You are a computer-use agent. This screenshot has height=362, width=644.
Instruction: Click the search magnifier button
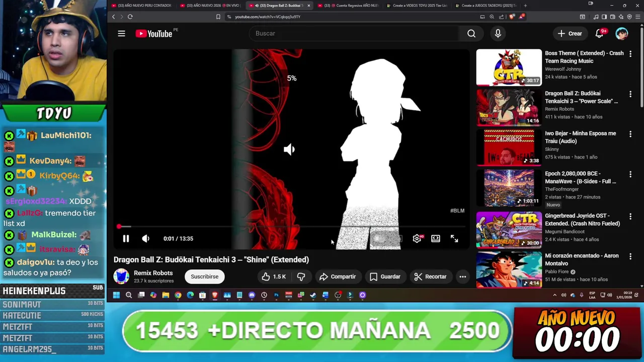pos(471,34)
